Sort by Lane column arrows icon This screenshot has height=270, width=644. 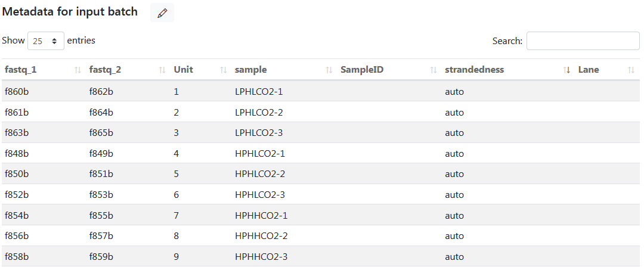(x=631, y=70)
